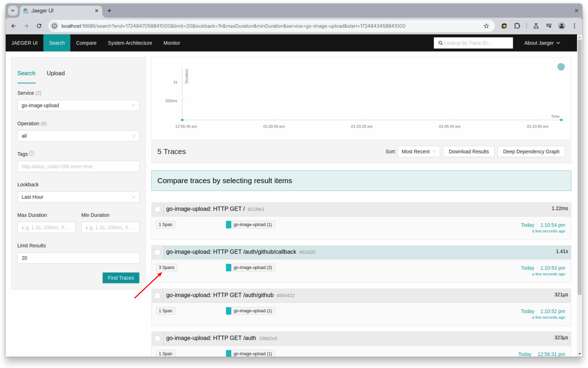Switch to the Upload tab
588x368 pixels.
(56, 73)
